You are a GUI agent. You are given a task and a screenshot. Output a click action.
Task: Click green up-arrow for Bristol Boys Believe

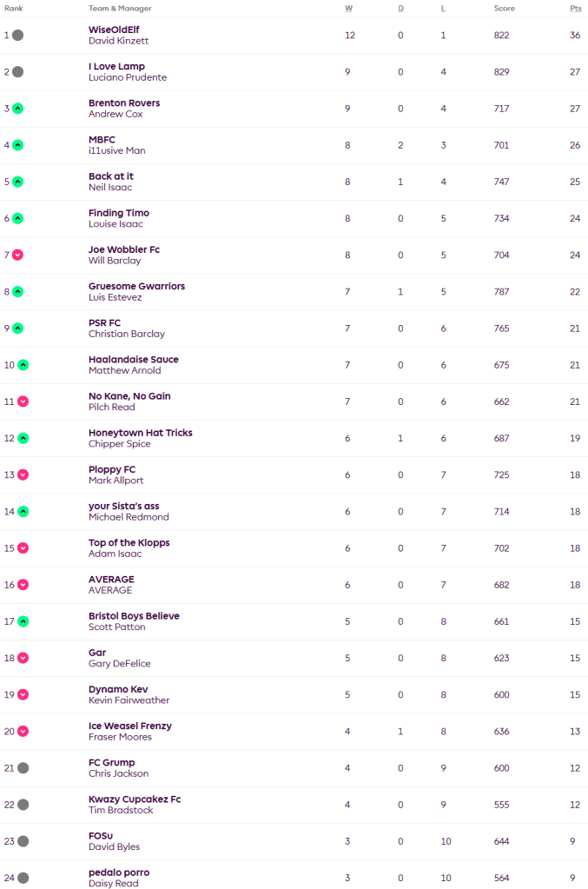[23, 621]
